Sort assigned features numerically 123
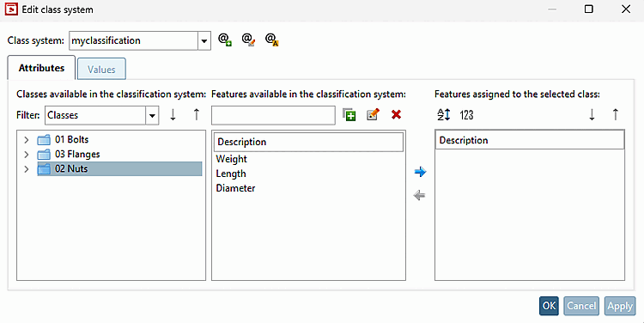 [466, 115]
